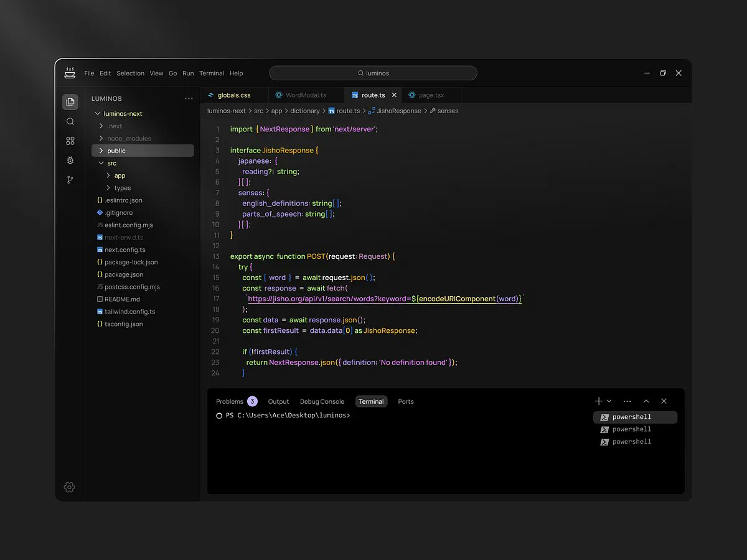The image size is (747, 560).
Task: Close the route.ts editor tab
Action: [x=394, y=95]
